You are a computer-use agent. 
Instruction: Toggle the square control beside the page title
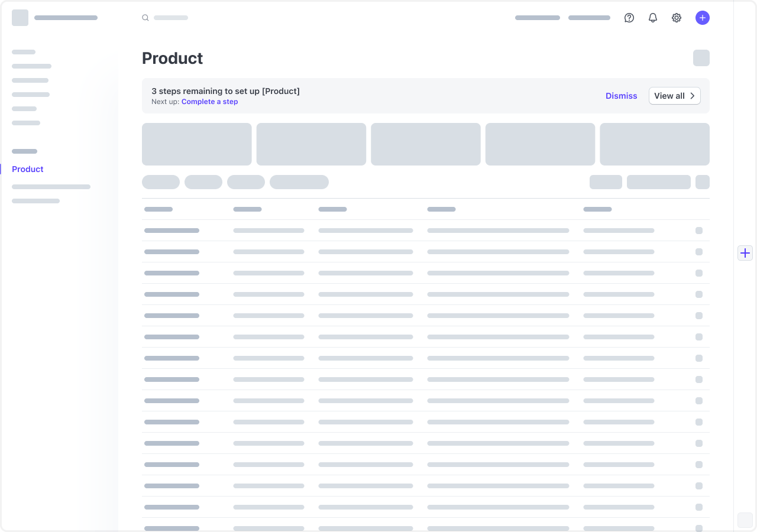701,58
